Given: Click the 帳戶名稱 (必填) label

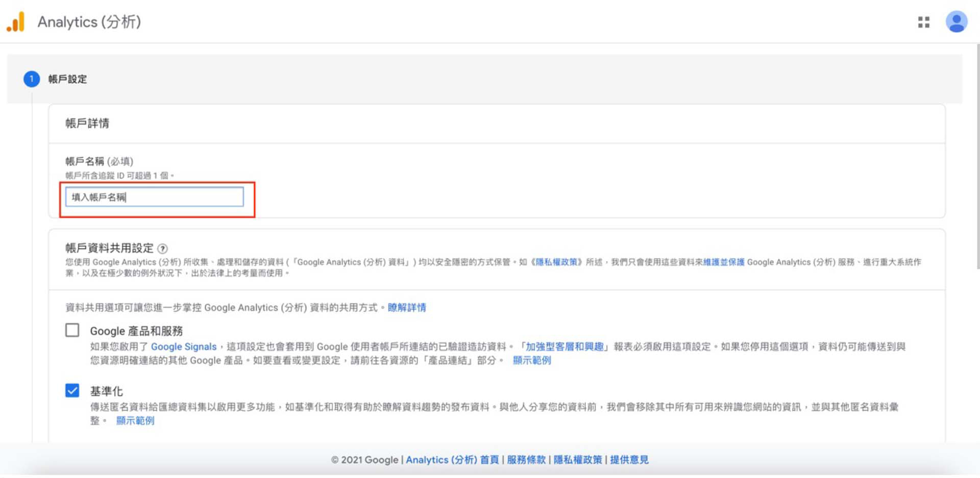Looking at the screenshot, I should 99,162.
